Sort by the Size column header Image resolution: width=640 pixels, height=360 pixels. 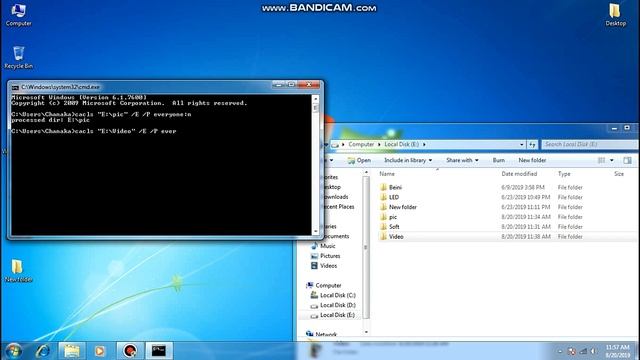click(619, 174)
